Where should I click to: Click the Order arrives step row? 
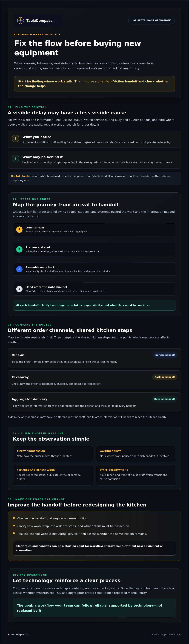(94, 230)
